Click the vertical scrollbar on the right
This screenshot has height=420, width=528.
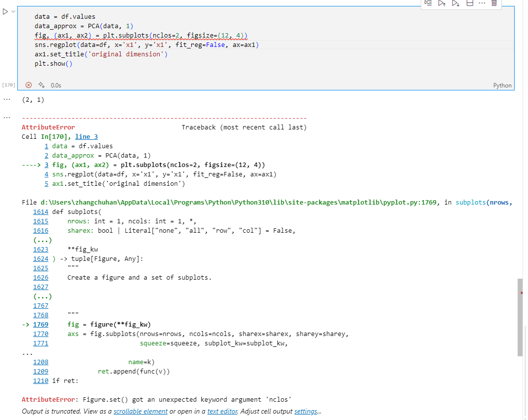(520, 316)
